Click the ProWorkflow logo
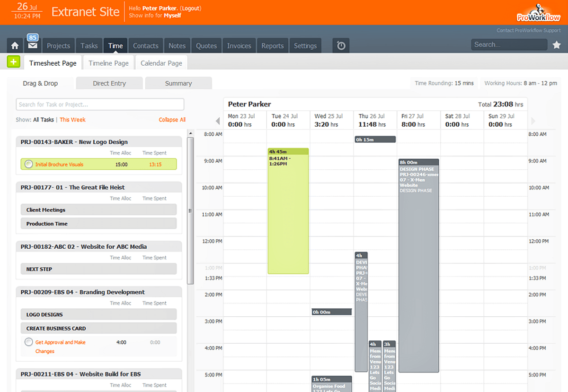Viewport: 568px width, 392px height. (539, 13)
